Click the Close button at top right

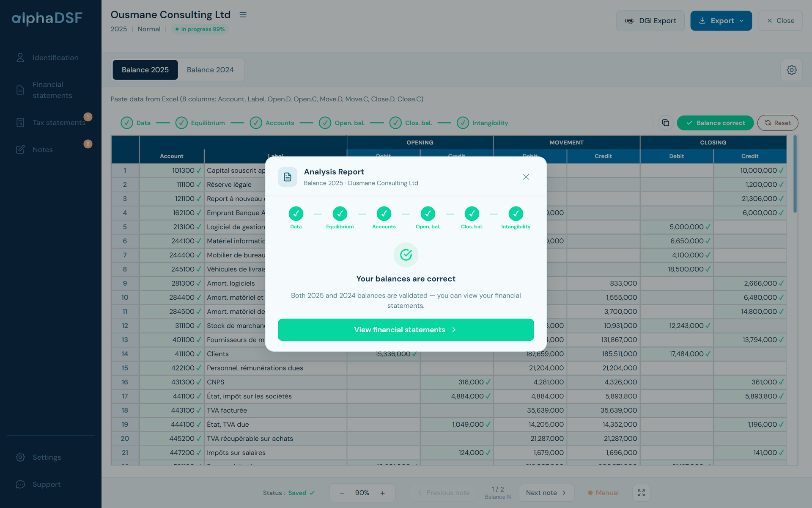tap(780, 21)
